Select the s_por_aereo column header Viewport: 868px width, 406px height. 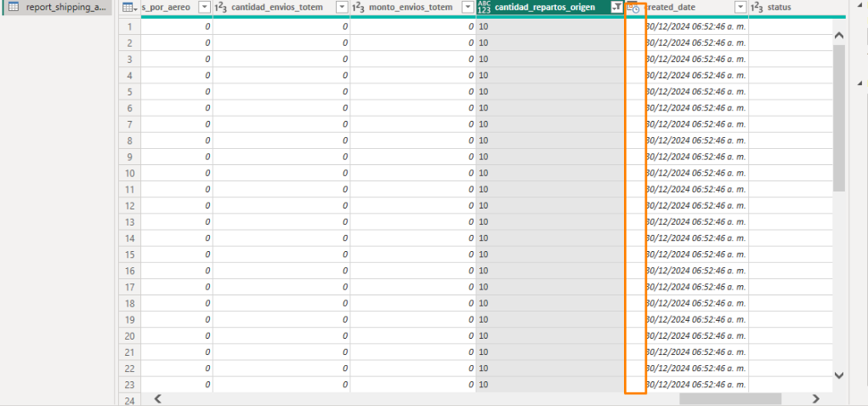pos(166,8)
